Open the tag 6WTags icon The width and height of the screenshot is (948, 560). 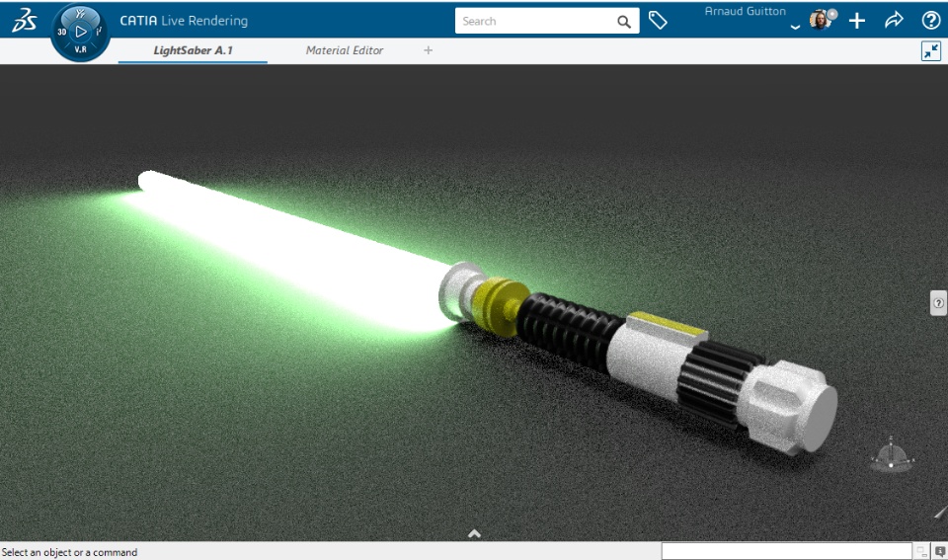[x=658, y=21]
